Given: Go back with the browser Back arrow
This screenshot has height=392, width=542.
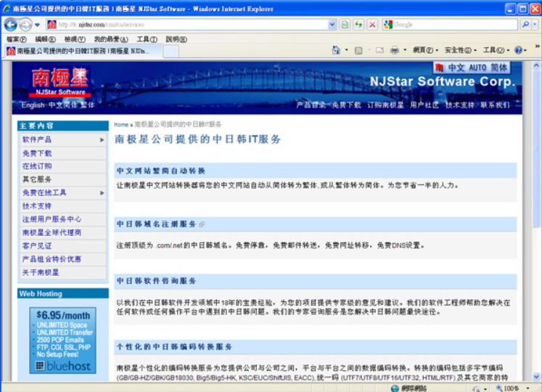Looking at the screenshot, I should (11, 25).
